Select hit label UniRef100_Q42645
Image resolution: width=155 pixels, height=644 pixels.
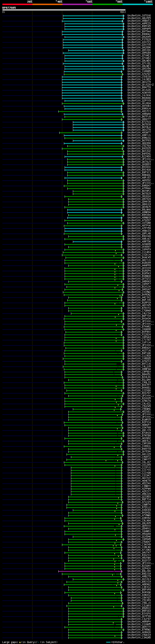pyautogui.click(x=139, y=37)
